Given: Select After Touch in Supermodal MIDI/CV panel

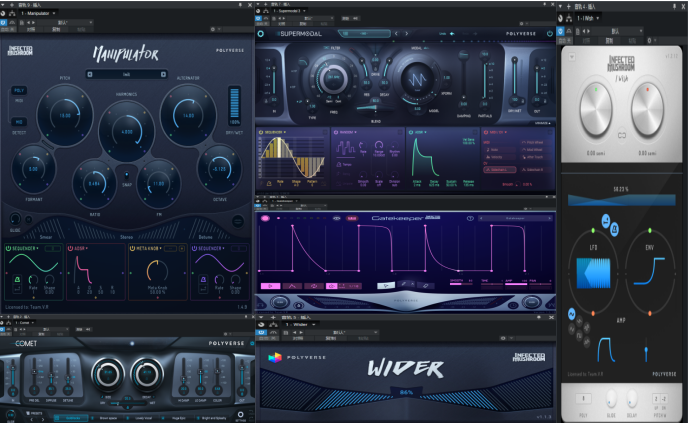Looking at the screenshot, I should [533, 157].
